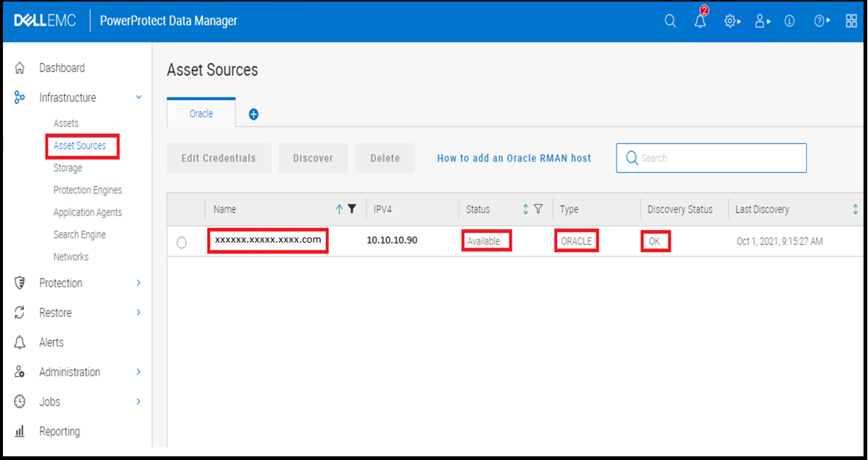Open the app grid icon in header

(852, 21)
